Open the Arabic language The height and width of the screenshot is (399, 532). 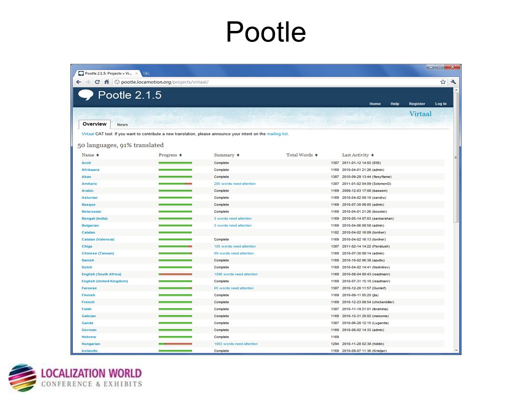(87, 191)
